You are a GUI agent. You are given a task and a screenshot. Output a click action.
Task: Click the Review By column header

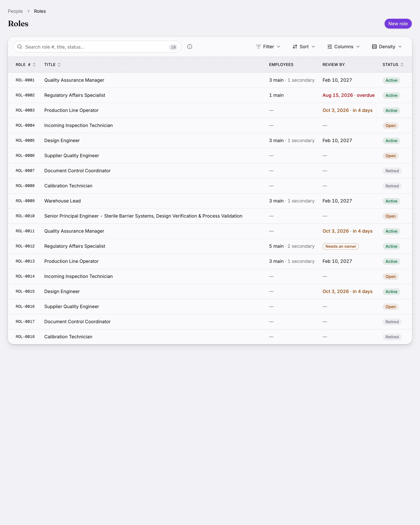334,64
